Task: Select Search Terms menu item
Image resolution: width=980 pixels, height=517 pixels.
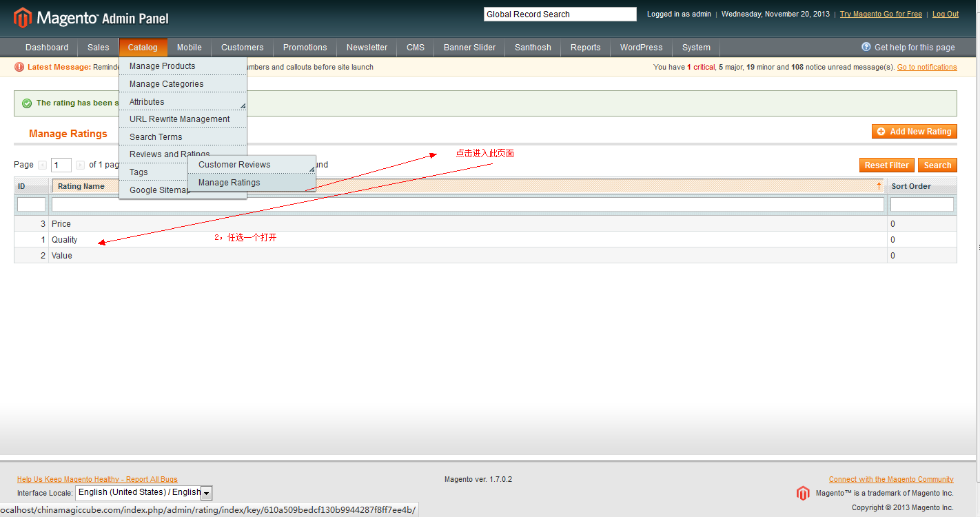Action: click(183, 137)
